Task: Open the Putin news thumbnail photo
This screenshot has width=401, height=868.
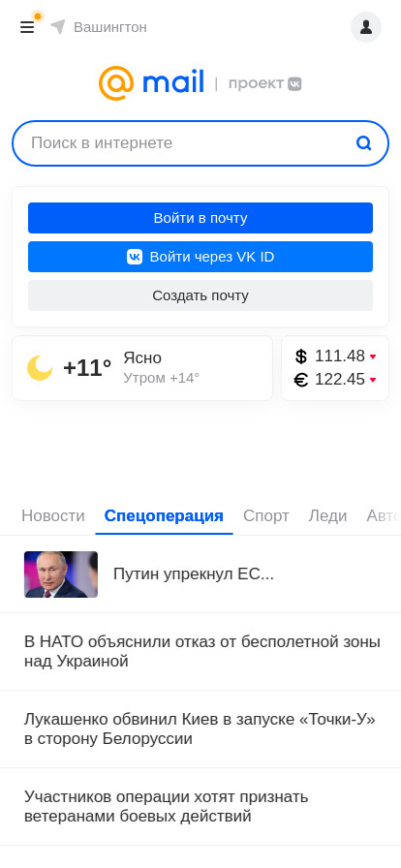Action: click(61, 574)
